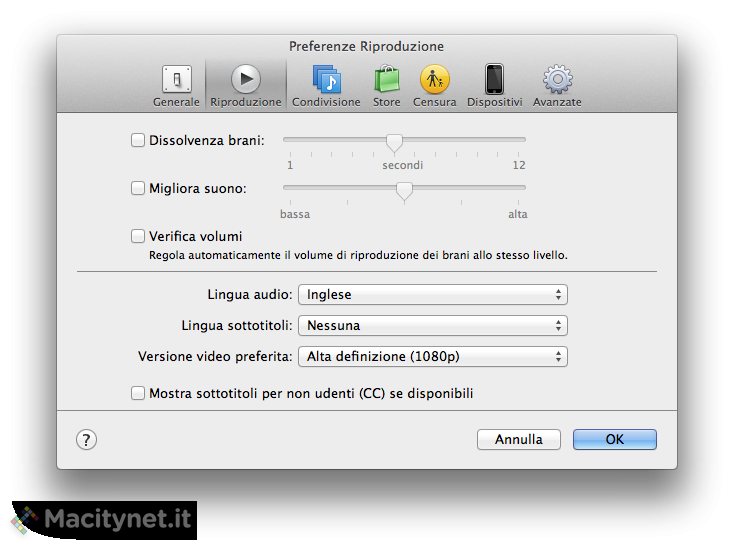The height and width of the screenshot is (548, 734).
Task: Confirm preferences with the OK button
Action: tap(615, 439)
